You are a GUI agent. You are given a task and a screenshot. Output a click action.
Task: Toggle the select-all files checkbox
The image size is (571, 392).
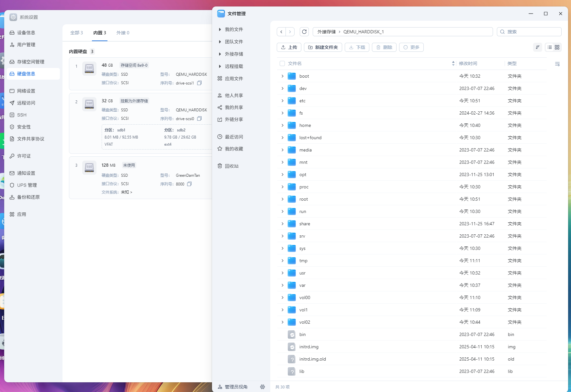(282, 63)
